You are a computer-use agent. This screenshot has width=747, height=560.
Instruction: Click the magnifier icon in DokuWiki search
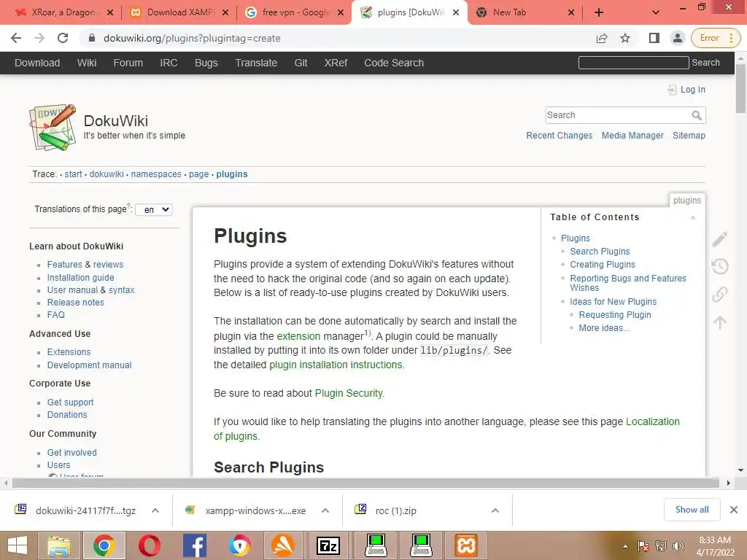point(697,115)
